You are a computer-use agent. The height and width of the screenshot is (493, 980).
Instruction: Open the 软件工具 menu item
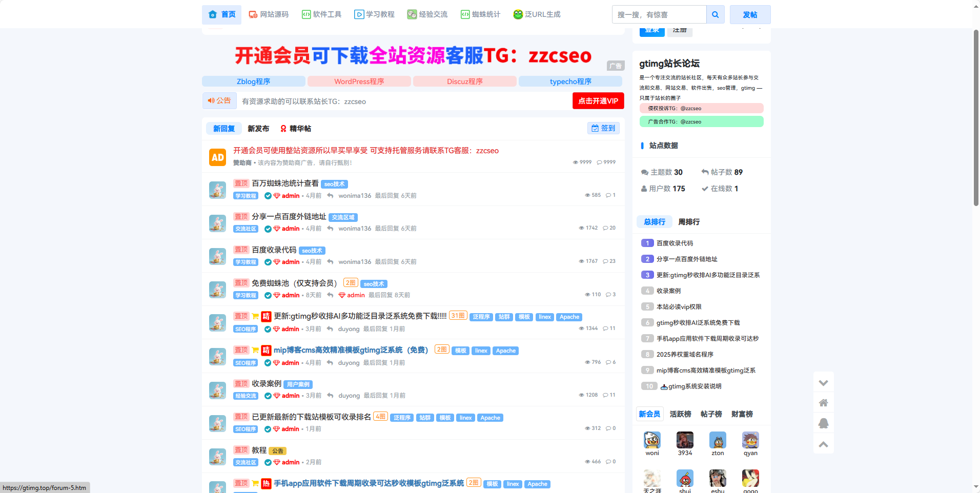(321, 14)
